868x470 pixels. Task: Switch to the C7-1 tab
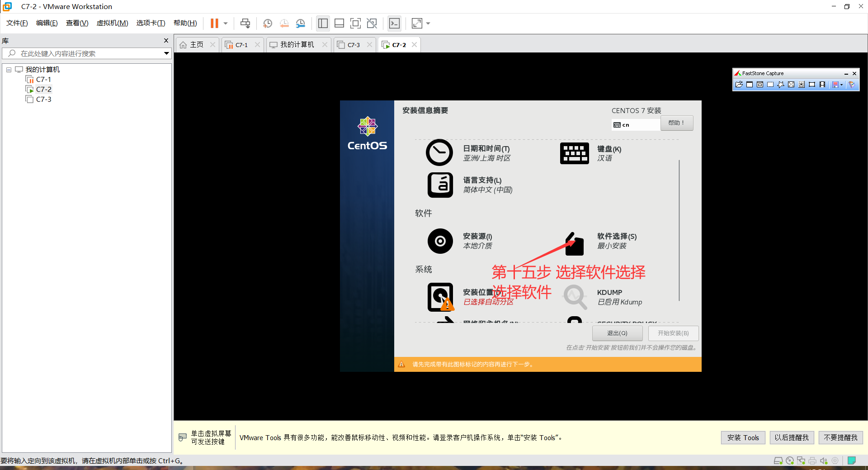pyautogui.click(x=242, y=45)
